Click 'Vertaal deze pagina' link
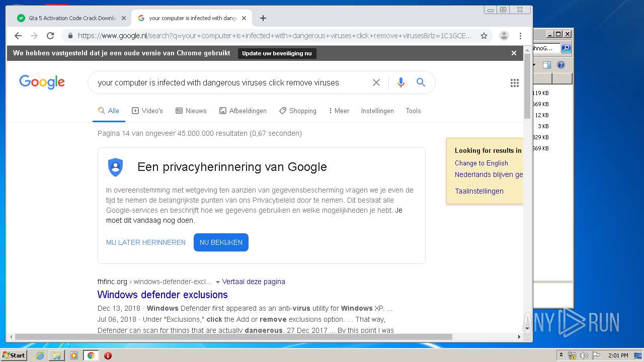644x362 pixels. pyautogui.click(x=254, y=282)
